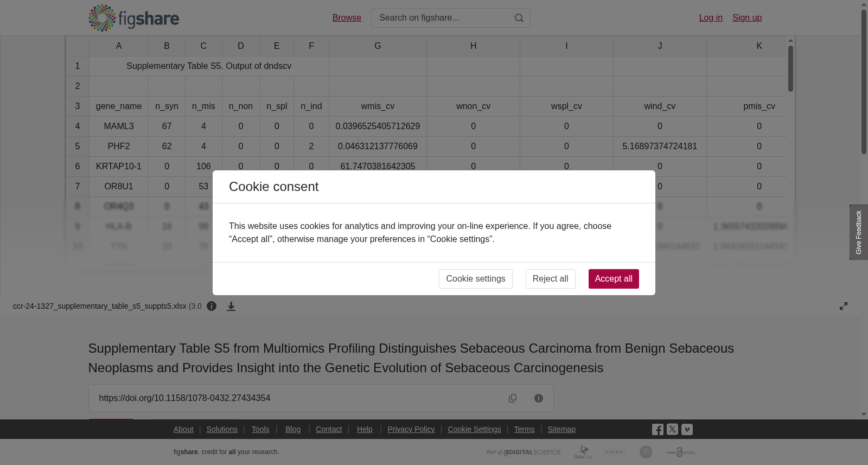The width and height of the screenshot is (868, 465).
Task: Open Cookie Settings footer link
Action: pyautogui.click(x=474, y=429)
